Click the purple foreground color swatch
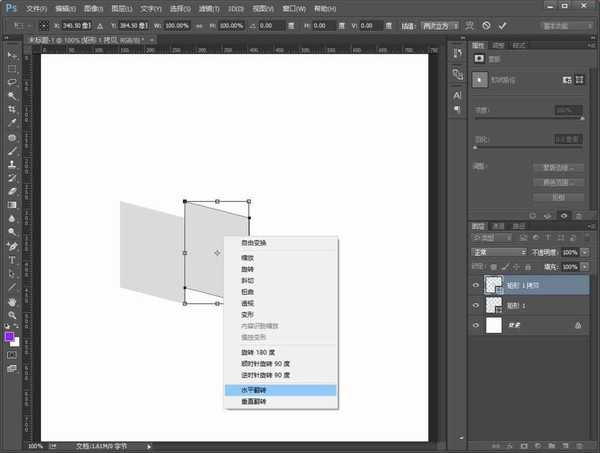The width and height of the screenshot is (600, 453). click(10, 338)
